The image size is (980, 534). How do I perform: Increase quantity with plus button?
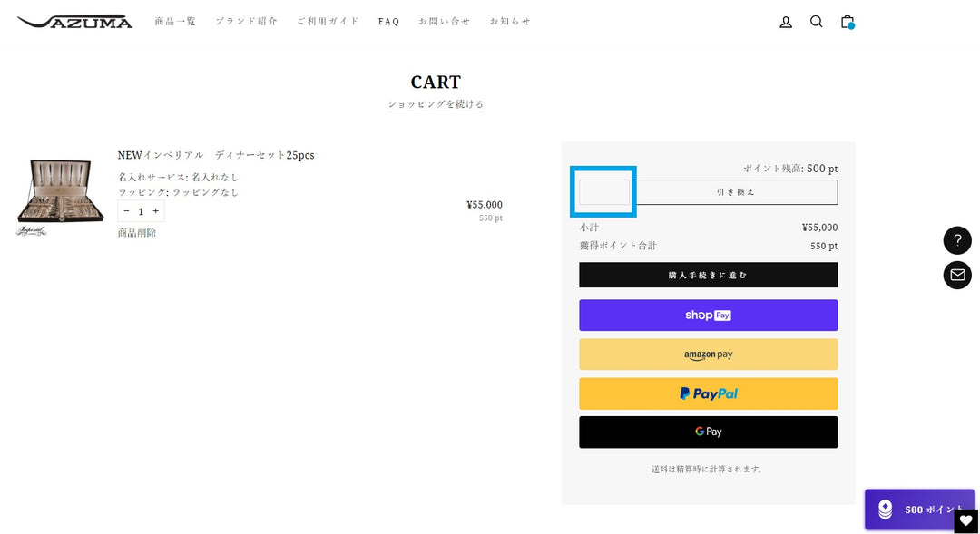pyautogui.click(x=155, y=211)
